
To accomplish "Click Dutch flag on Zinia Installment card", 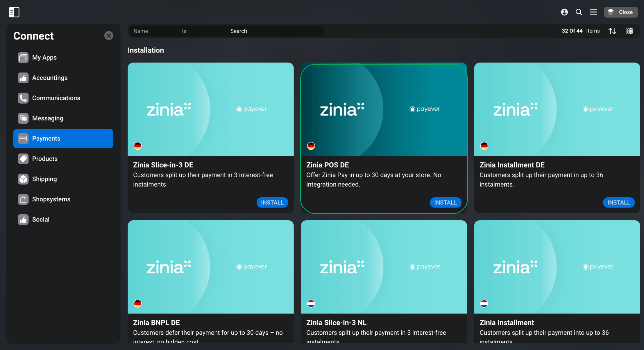I will pyautogui.click(x=484, y=304).
